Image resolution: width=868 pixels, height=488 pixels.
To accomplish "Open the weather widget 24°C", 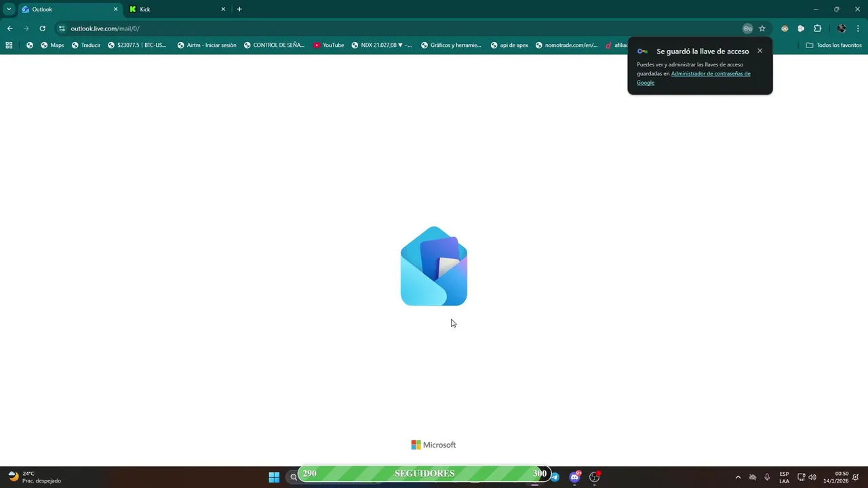I will [x=34, y=477].
